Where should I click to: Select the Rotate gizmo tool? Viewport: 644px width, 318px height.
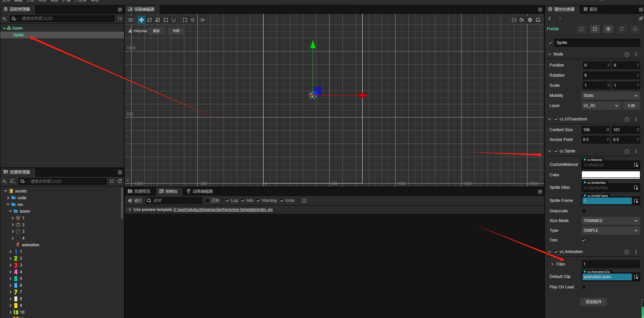click(x=150, y=20)
